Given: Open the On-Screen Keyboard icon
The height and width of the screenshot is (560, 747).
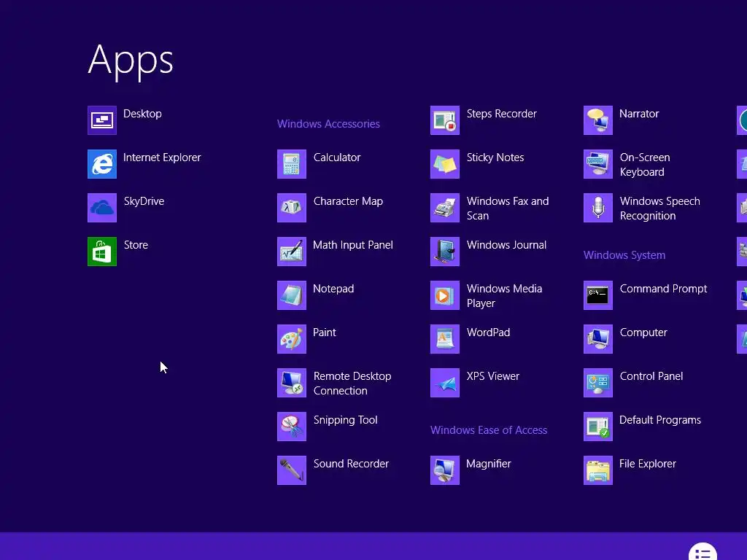Looking at the screenshot, I should click(x=598, y=164).
